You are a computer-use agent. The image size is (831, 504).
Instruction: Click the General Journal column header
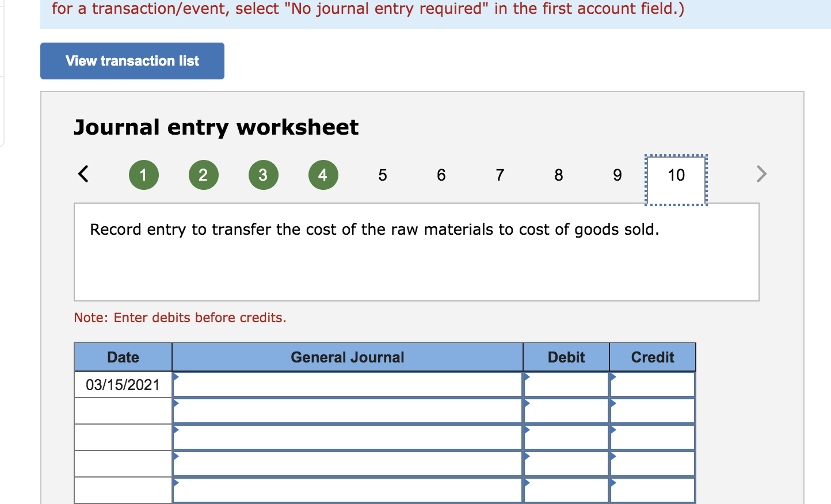[x=348, y=357]
